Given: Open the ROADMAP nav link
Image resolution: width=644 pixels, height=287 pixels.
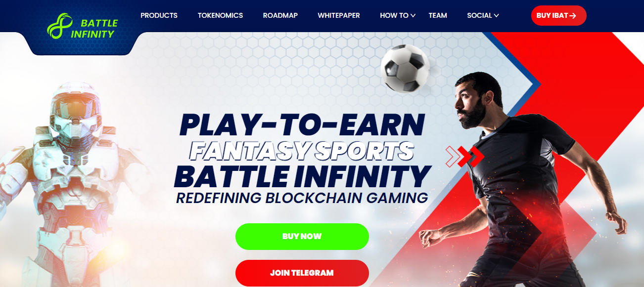Looking at the screenshot, I should tap(280, 15).
